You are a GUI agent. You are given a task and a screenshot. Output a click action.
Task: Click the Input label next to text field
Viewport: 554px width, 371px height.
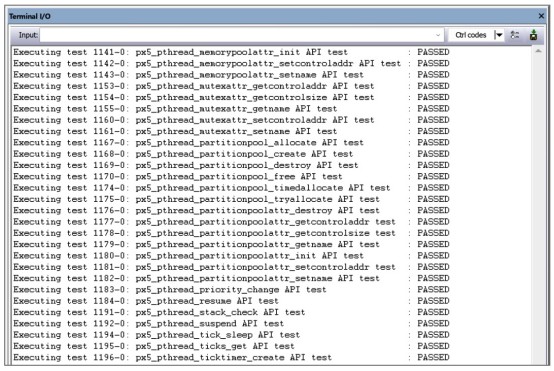(x=28, y=35)
